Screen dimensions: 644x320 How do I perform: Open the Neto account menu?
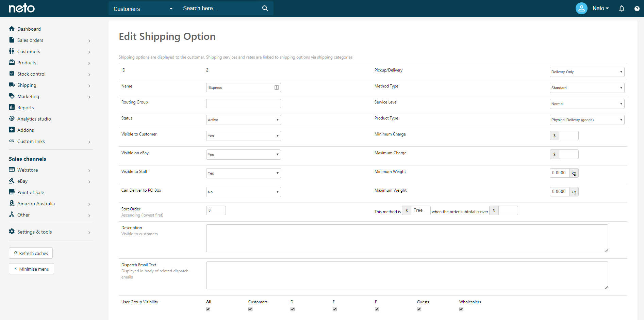[600, 9]
